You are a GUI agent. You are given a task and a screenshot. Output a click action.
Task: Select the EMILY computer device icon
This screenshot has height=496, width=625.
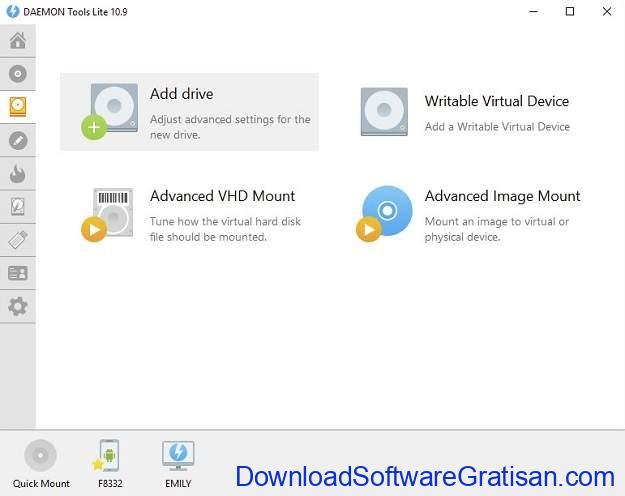tap(178, 456)
